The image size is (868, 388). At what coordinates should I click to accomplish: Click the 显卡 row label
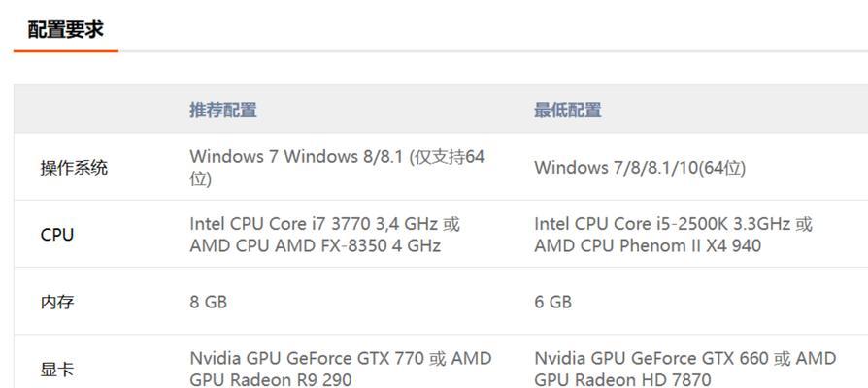[x=57, y=370]
